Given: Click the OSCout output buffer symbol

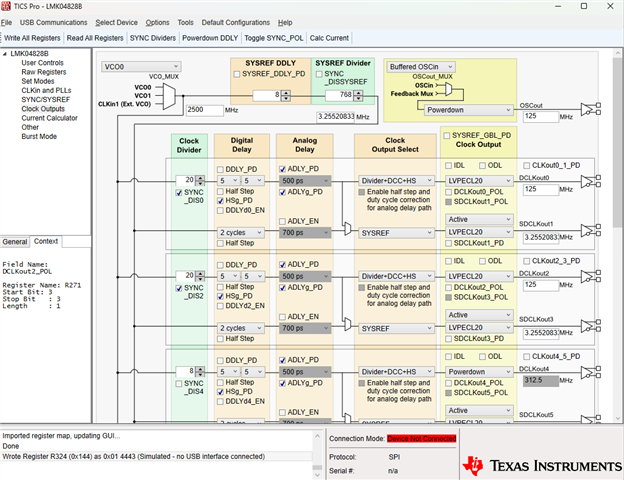Looking at the screenshot, I should [591, 109].
